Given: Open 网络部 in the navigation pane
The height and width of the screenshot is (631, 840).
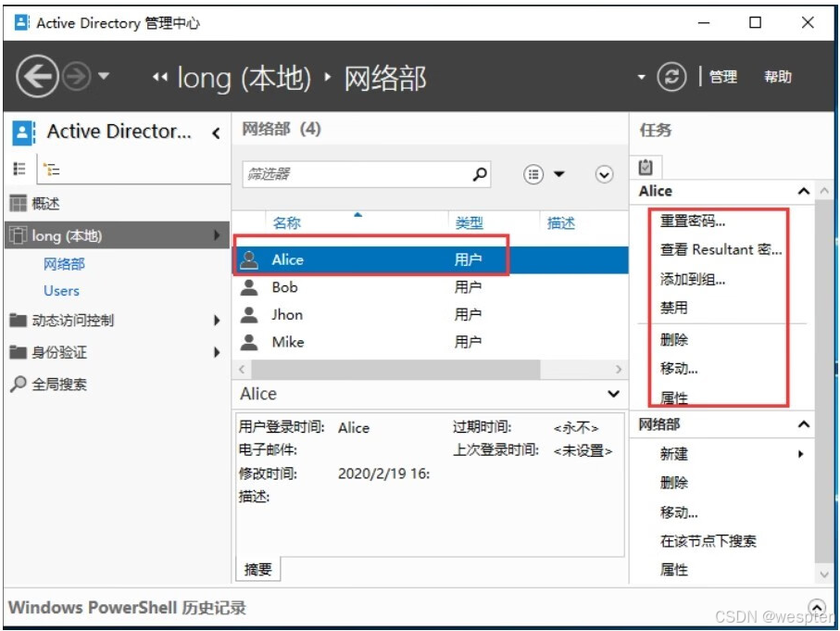Looking at the screenshot, I should coord(64,264).
